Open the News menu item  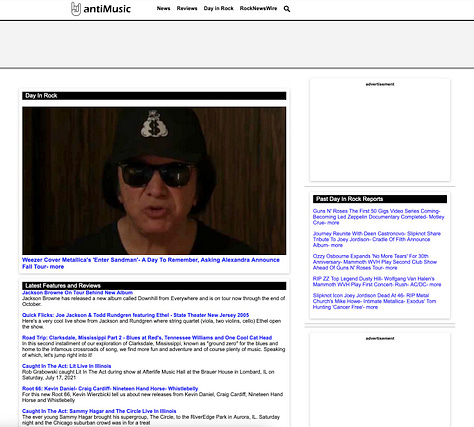pyautogui.click(x=163, y=8)
